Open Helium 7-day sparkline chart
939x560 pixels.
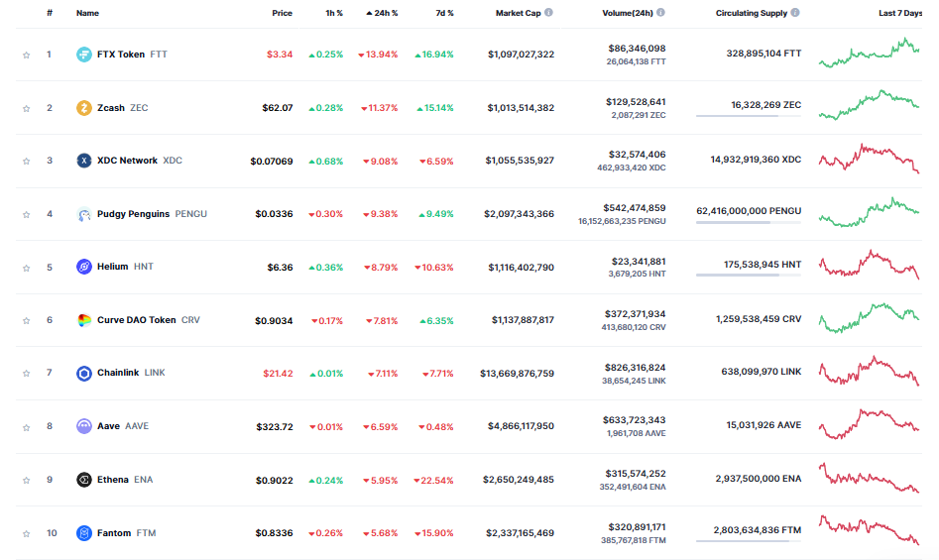point(869,265)
